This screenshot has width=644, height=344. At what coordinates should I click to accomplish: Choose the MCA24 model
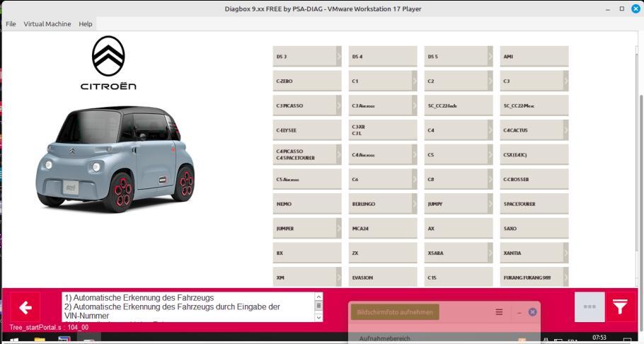pyautogui.click(x=383, y=229)
